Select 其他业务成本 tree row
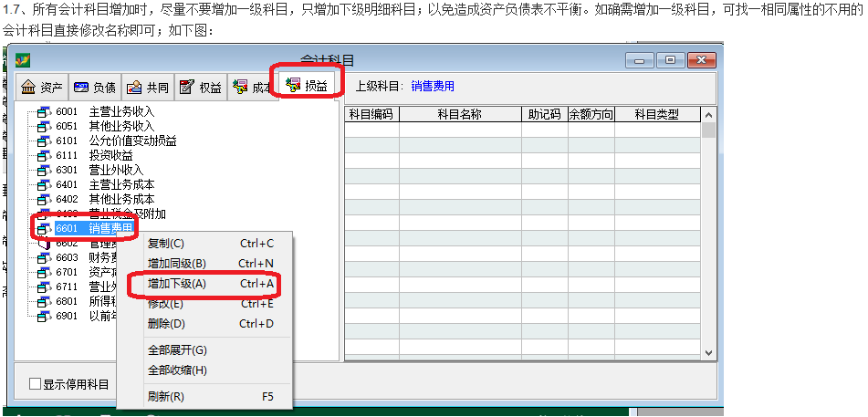The height and width of the screenshot is (417, 868). click(x=105, y=199)
